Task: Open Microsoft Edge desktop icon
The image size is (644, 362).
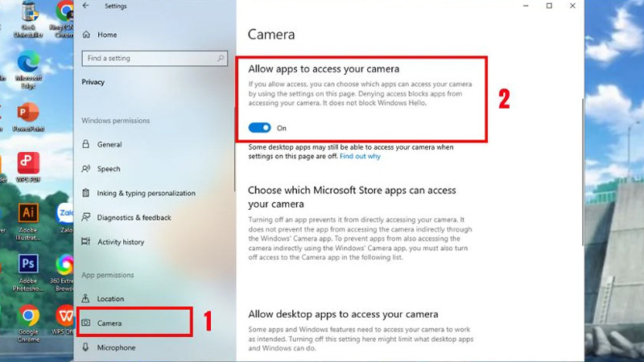Action: (28, 71)
